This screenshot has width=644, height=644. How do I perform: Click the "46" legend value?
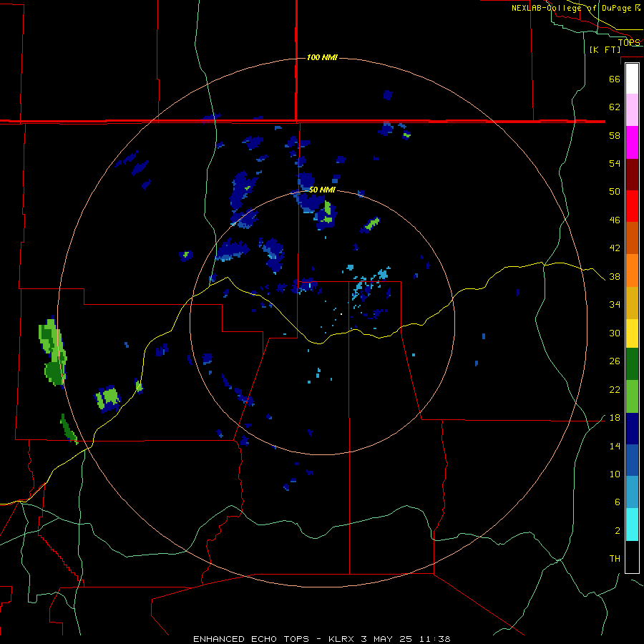click(615, 220)
